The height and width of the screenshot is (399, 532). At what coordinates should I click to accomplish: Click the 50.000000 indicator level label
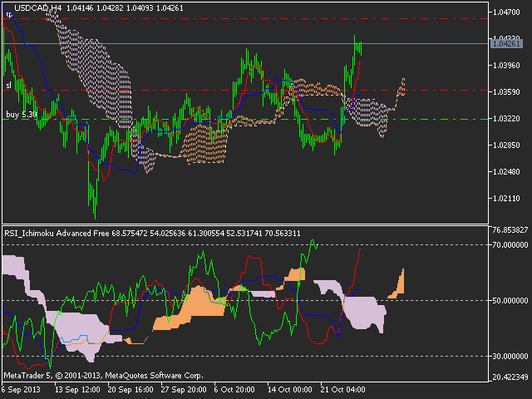coord(510,301)
